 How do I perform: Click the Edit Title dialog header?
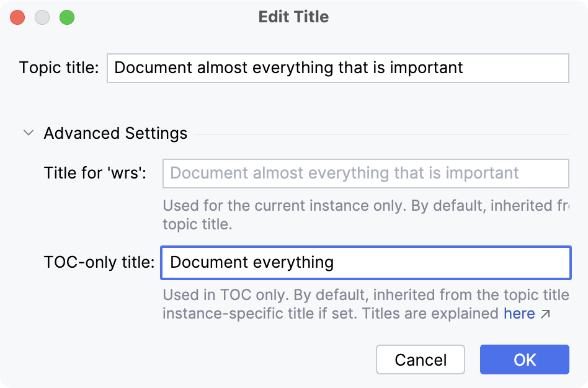[x=294, y=17]
